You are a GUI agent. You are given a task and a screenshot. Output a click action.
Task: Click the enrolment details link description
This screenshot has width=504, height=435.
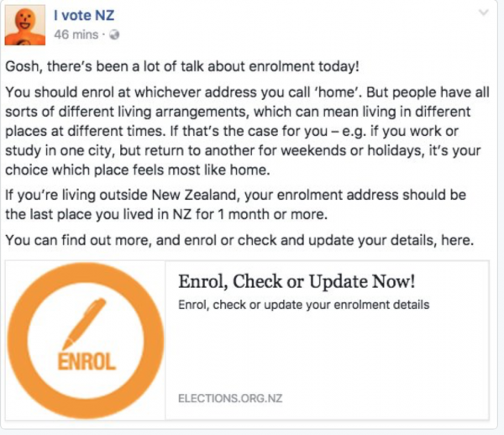coord(303,304)
